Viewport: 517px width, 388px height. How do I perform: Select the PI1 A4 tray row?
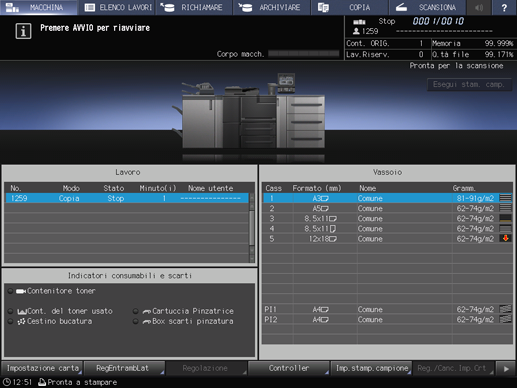(388, 309)
